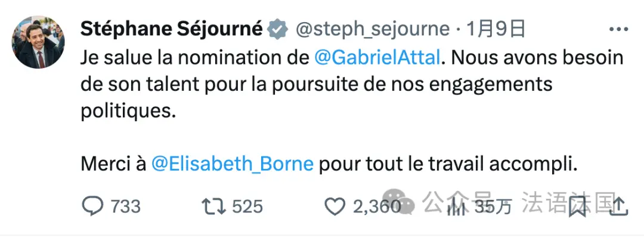The width and height of the screenshot is (644, 237).
Task: Click the reply speech bubble icon
Action: [92, 206]
